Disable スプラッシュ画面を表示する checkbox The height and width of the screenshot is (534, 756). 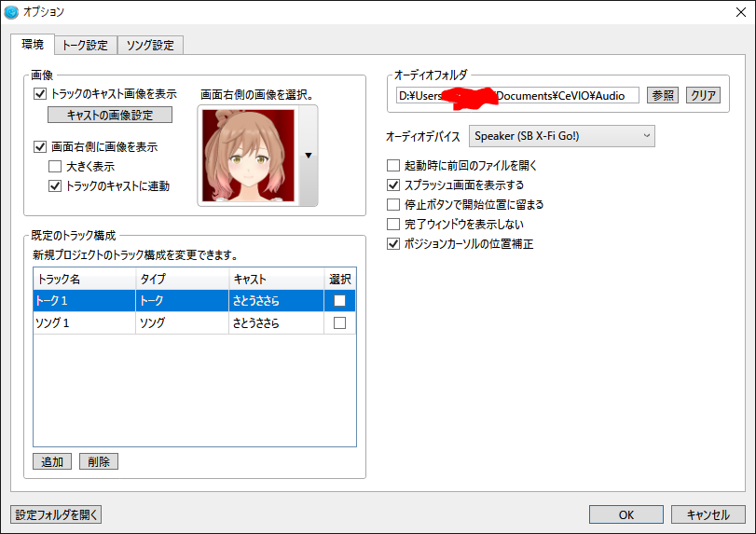[x=393, y=185]
